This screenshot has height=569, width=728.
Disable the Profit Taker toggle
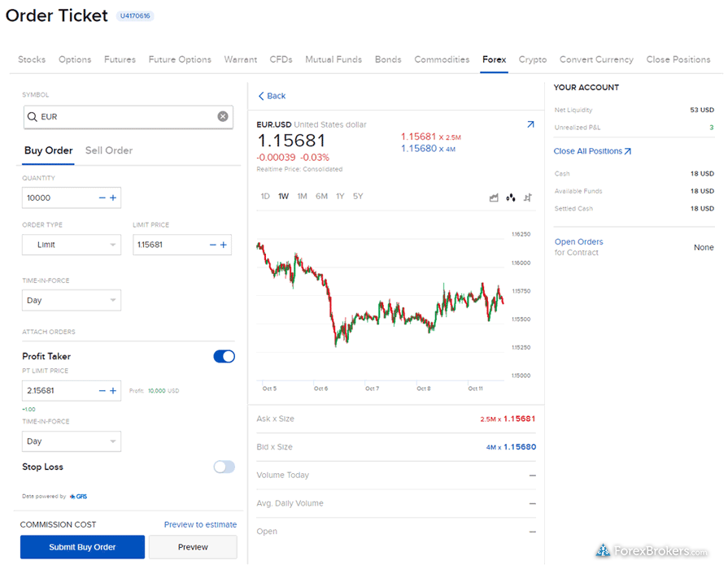(x=224, y=356)
